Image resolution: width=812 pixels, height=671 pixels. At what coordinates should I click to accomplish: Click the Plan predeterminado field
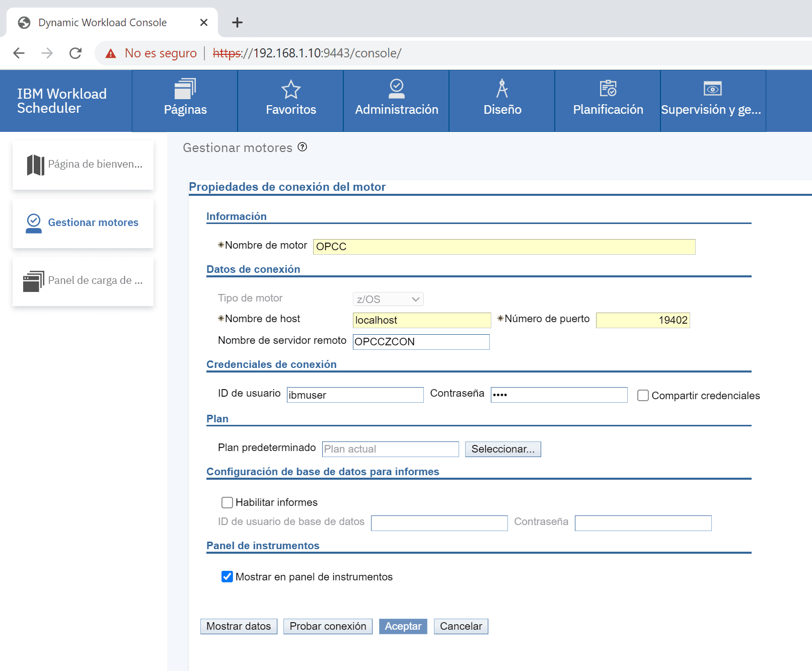[390, 449]
